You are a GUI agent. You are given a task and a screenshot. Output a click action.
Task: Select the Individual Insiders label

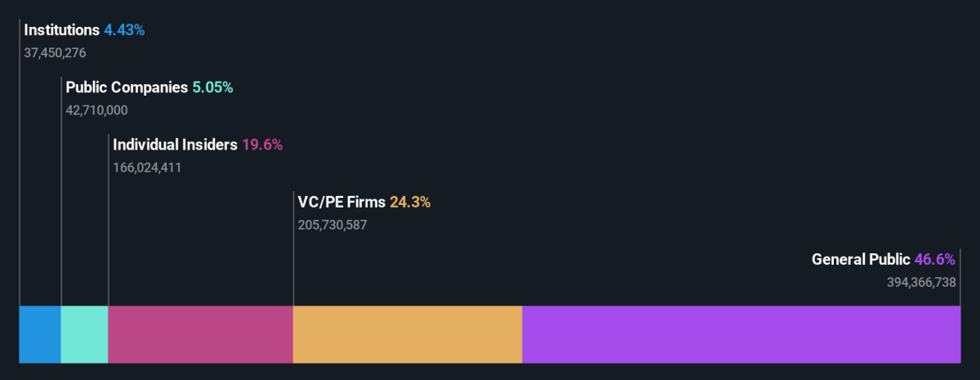[x=175, y=145]
